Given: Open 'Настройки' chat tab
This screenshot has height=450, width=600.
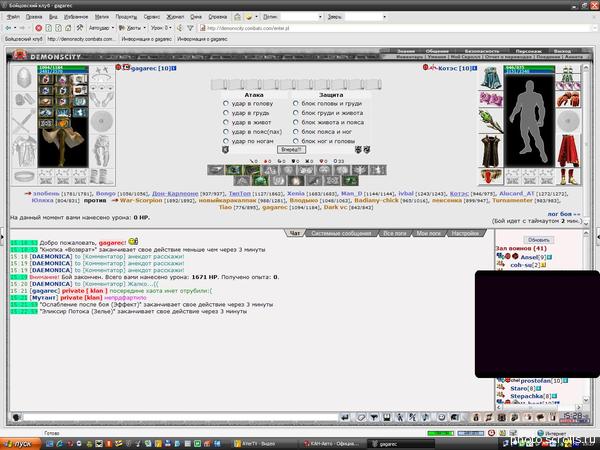Looking at the screenshot, I should pos(465,233).
